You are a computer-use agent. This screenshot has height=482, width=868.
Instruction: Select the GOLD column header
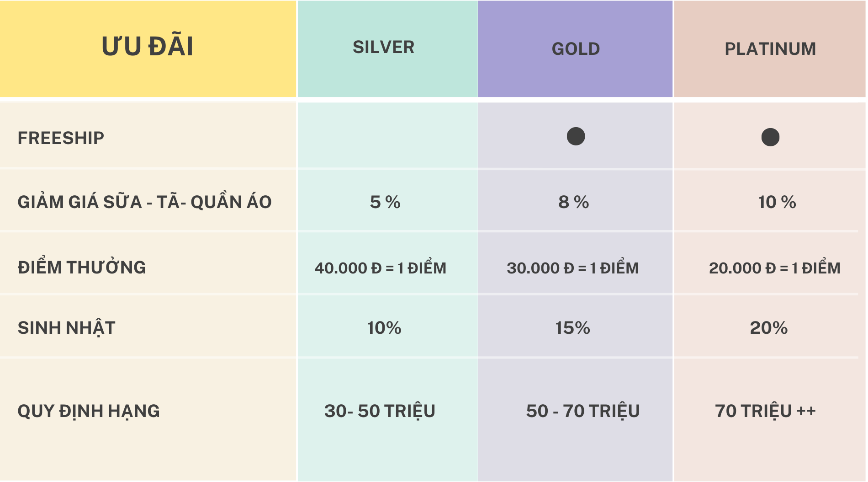tap(576, 49)
